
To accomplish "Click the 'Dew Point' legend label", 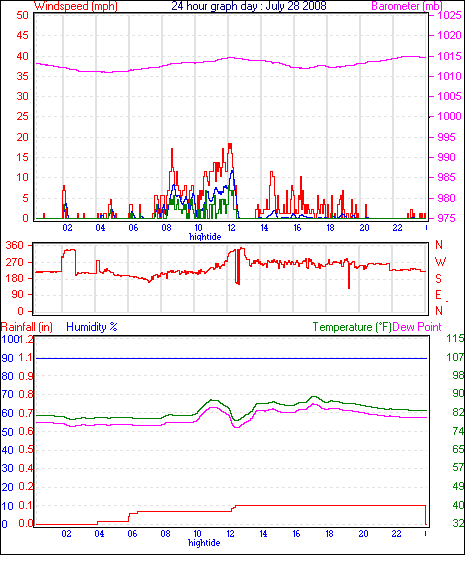I will (x=417, y=327).
